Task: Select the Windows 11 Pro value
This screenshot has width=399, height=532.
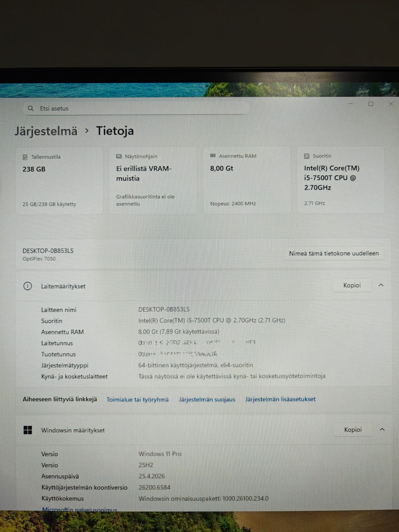Action: click(160, 454)
